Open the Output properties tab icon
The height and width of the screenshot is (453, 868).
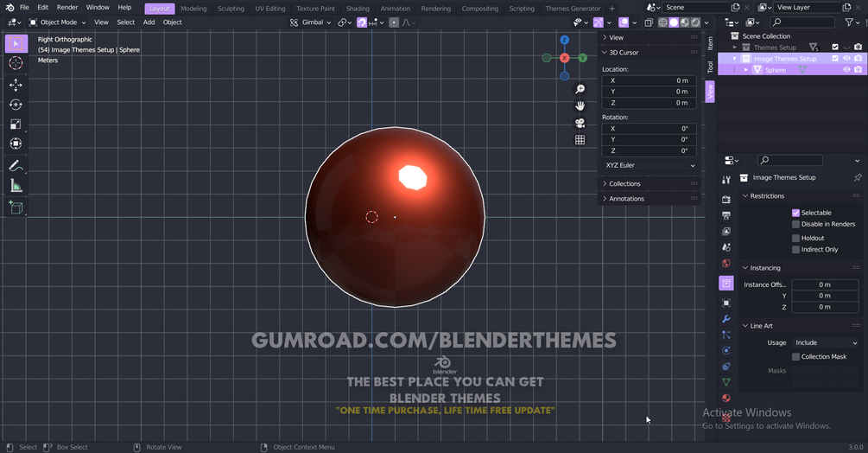tap(726, 215)
